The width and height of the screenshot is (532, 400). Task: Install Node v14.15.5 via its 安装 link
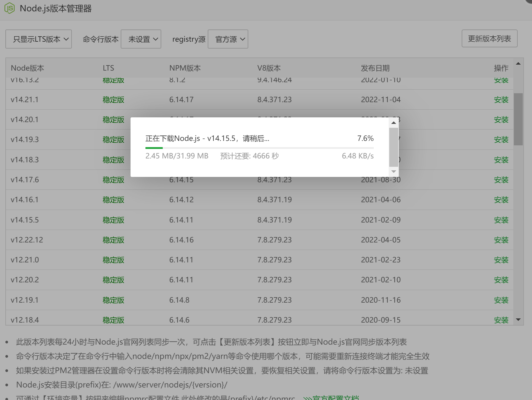501,220
